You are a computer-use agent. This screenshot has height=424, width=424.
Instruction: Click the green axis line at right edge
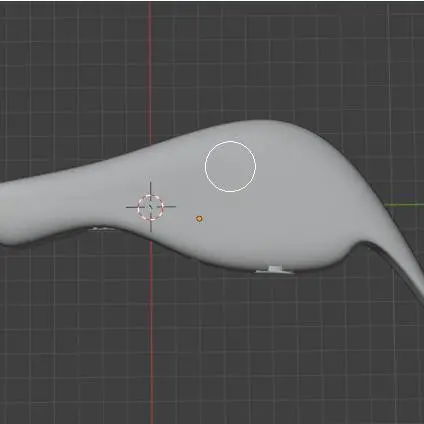[x=404, y=205]
